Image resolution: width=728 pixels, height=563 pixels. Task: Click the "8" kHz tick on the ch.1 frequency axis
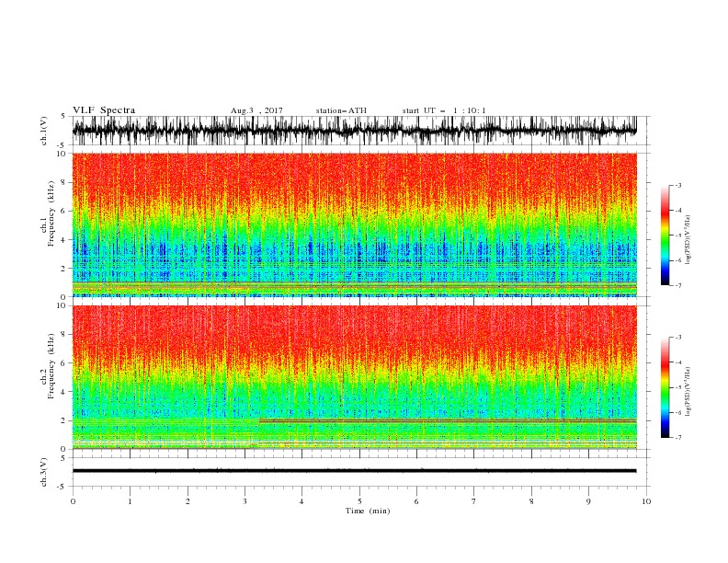[x=63, y=182]
